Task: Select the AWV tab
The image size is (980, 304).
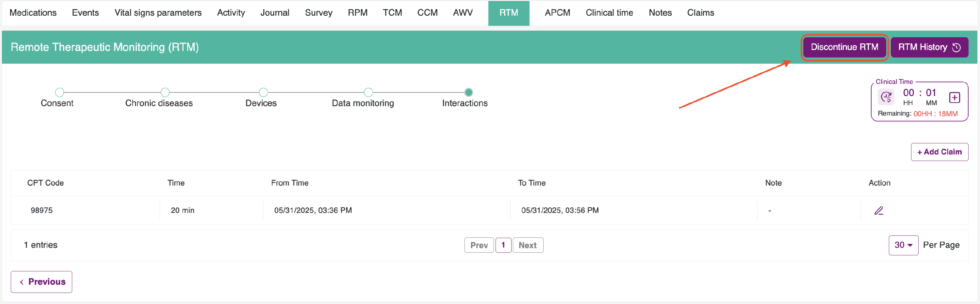Action: pos(463,12)
